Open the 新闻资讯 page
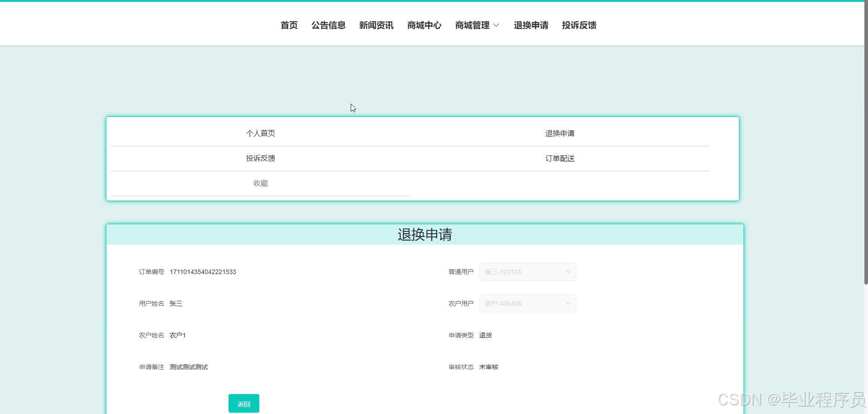868x414 pixels. tap(376, 25)
